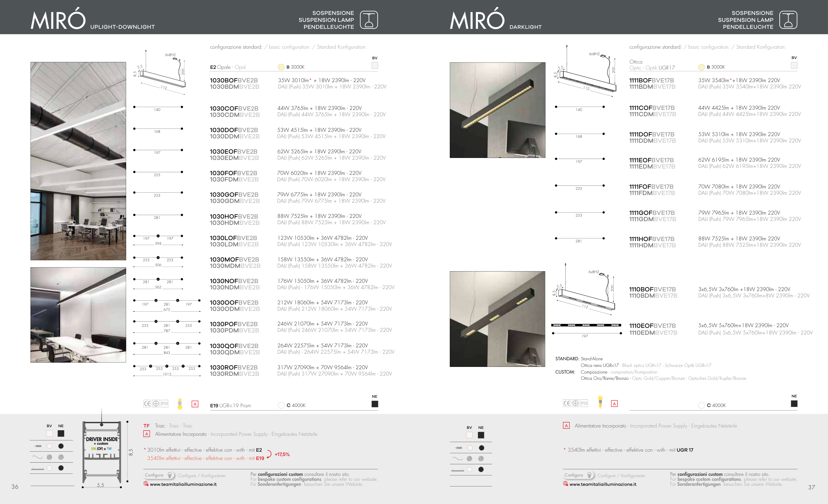Click the BV white finish swatch beside E2 Opale row
Viewport: 828px width, 504px height.
pos(375,66)
